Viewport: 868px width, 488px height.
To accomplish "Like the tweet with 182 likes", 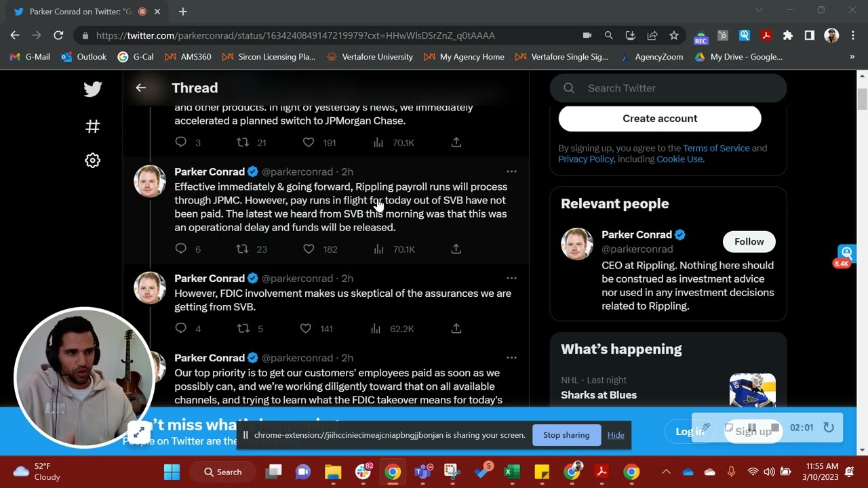I will [x=309, y=249].
